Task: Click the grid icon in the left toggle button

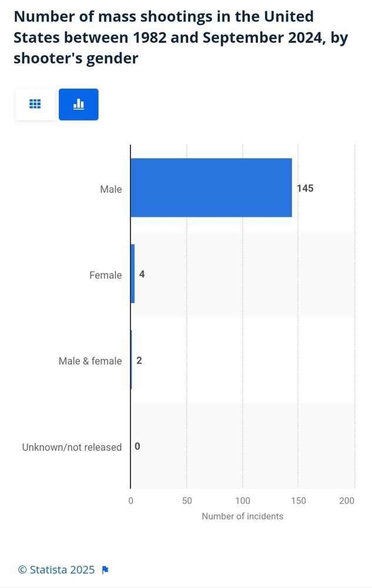Action: 35,104
